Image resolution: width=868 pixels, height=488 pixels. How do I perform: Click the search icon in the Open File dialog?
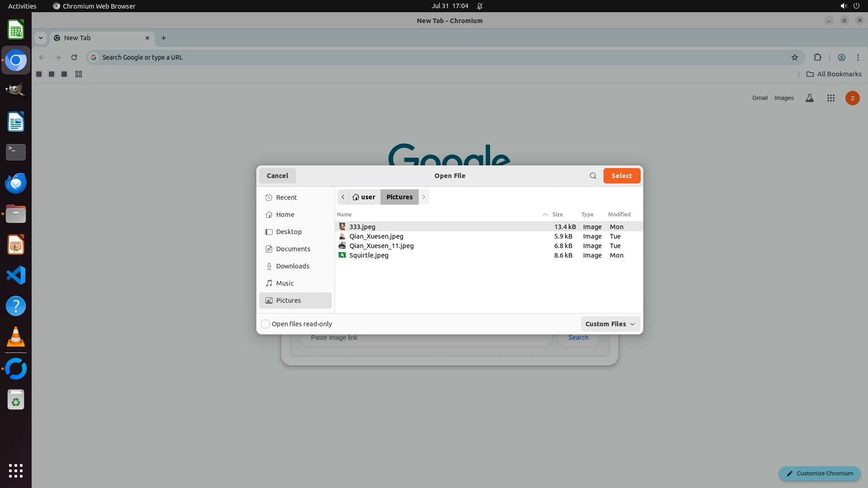[593, 176]
